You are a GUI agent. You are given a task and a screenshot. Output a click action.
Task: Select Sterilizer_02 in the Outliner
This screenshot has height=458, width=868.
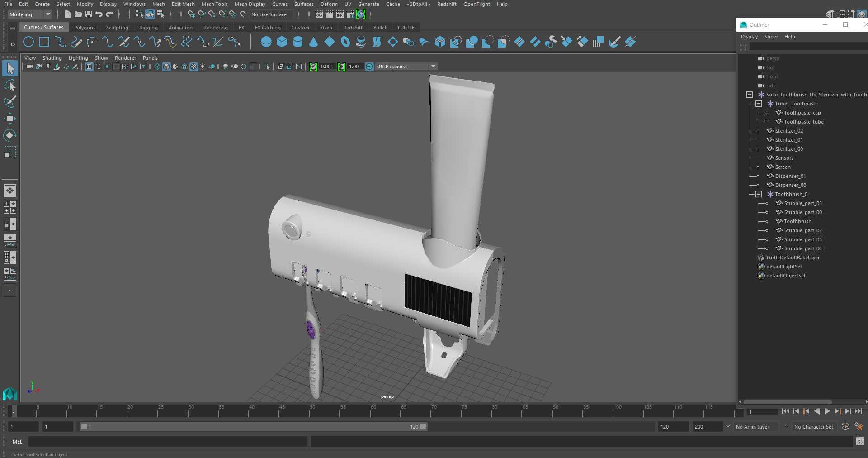point(789,131)
